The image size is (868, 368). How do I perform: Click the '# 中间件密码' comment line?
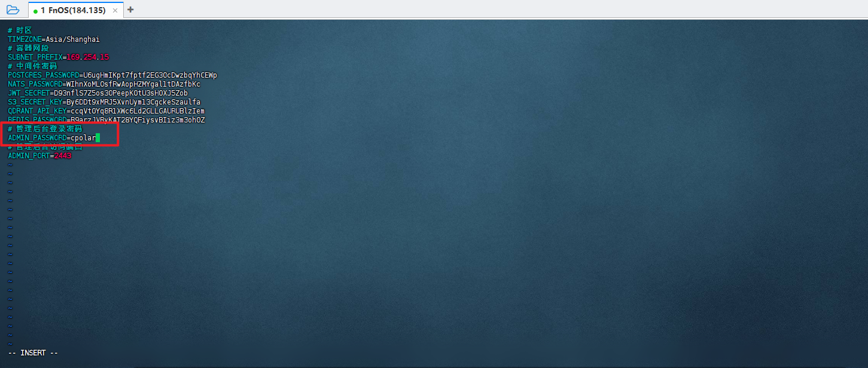point(32,66)
